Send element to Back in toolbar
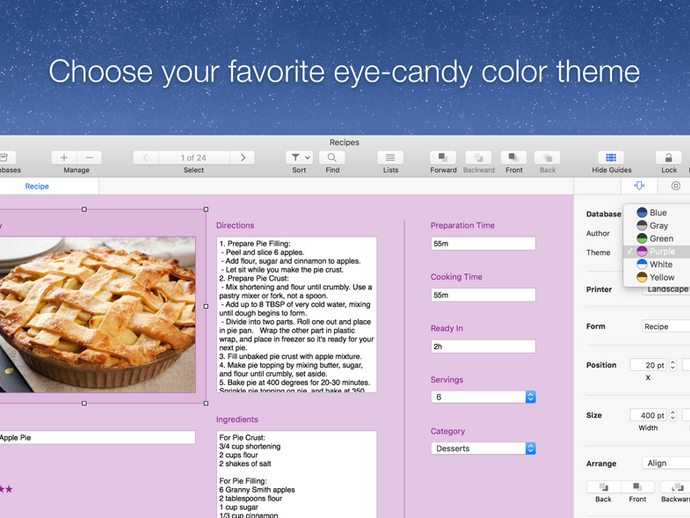Viewport: 690px width, 518px height. [547, 158]
